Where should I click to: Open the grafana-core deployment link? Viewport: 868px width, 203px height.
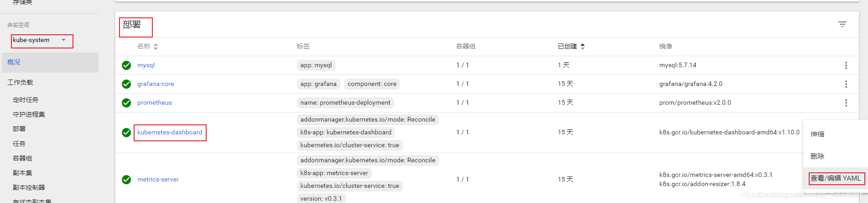coord(156,84)
